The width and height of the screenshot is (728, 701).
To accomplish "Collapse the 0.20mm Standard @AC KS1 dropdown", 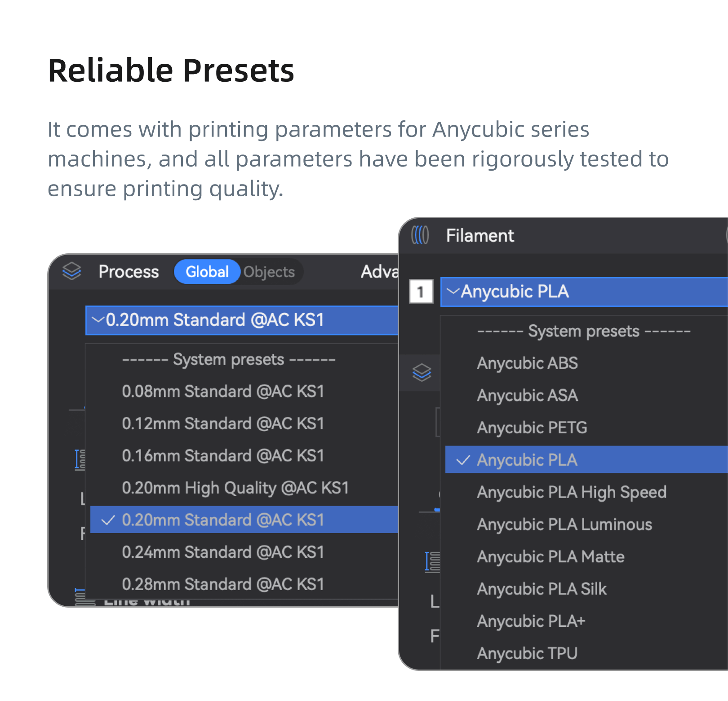I will pyautogui.click(x=242, y=320).
